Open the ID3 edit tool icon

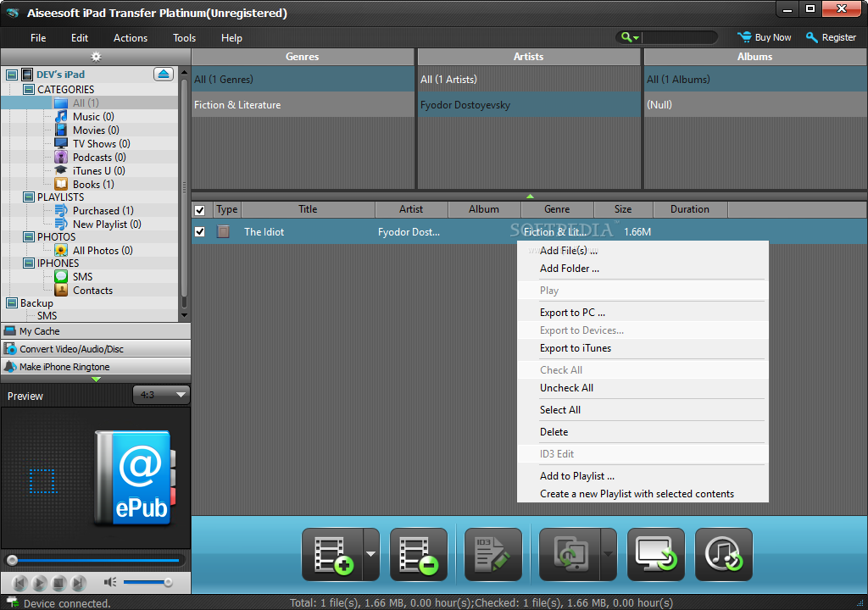point(493,555)
